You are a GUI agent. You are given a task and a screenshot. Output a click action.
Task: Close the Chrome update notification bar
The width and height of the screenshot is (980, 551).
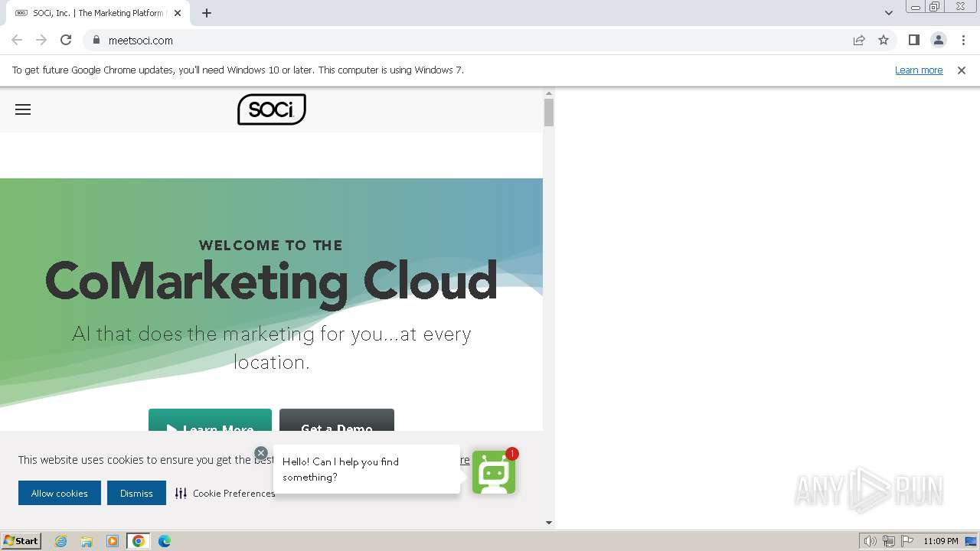click(962, 70)
